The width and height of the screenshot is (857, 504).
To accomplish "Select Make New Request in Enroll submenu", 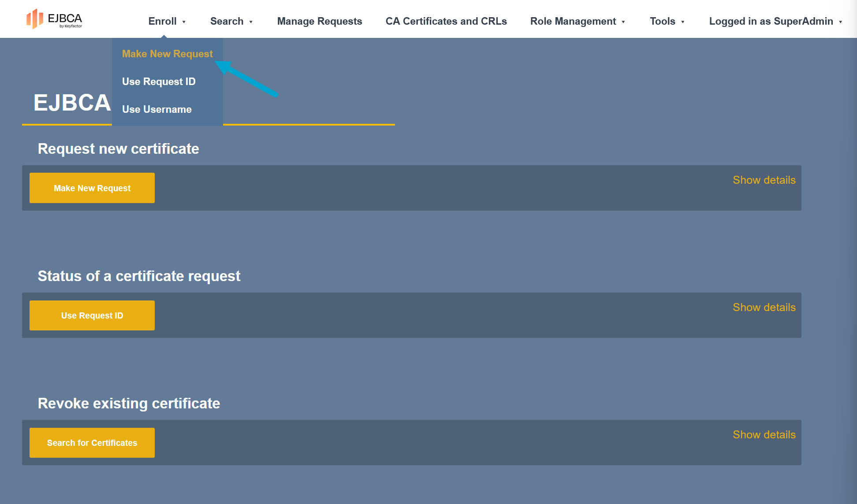I will coord(167,54).
